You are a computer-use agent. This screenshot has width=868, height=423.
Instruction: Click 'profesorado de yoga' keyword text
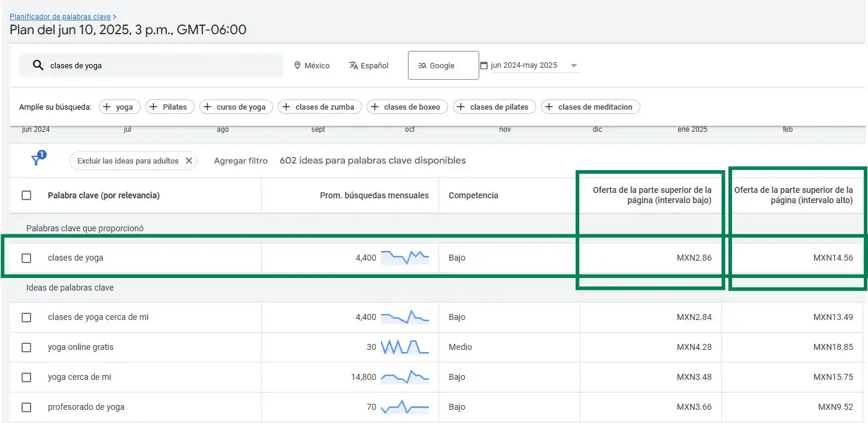click(x=86, y=407)
